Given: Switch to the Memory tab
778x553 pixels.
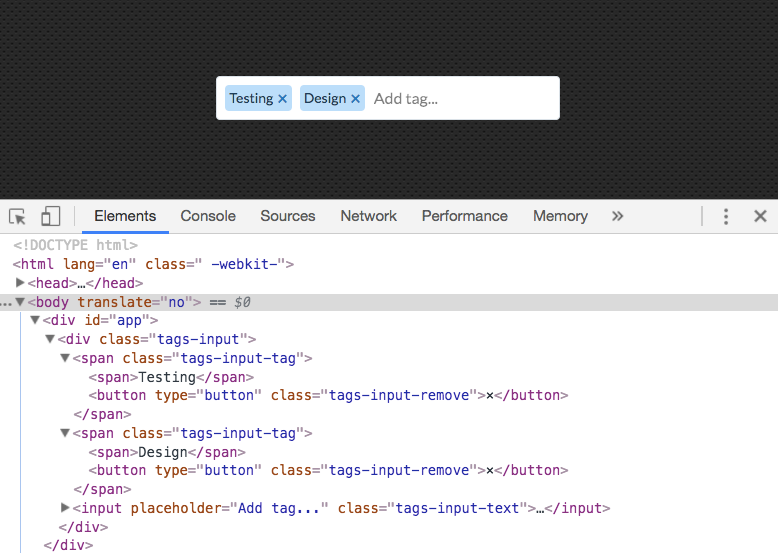Looking at the screenshot, I should 560,216.
